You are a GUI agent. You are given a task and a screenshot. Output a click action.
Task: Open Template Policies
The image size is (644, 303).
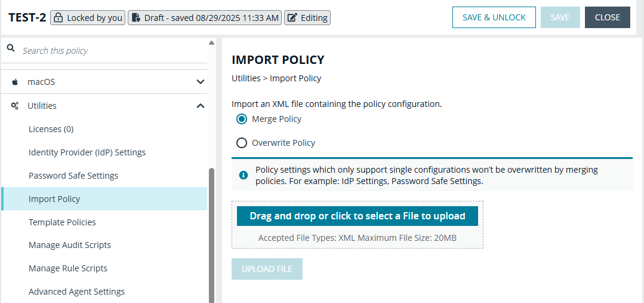[x=63, y=222]
